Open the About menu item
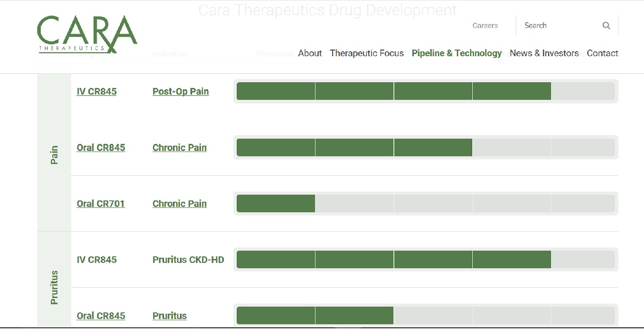 pos(310,53)
